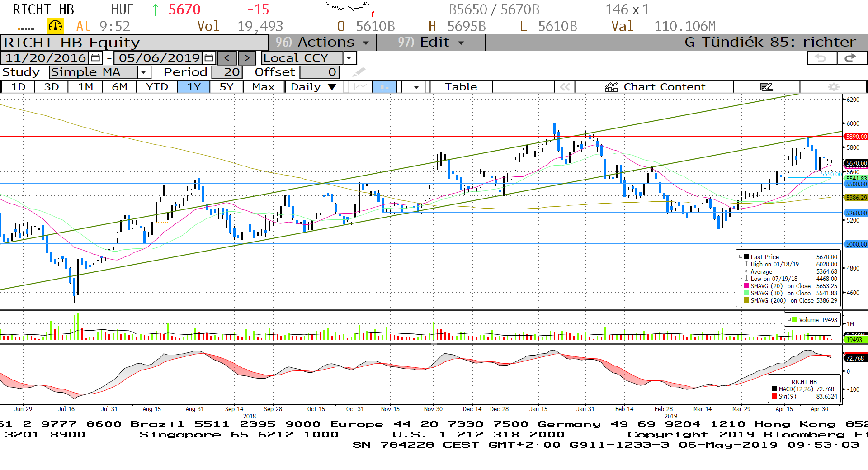This screenshot has width=868, height=470.
Task: Select the Max range tab
Action: point(264,87)
